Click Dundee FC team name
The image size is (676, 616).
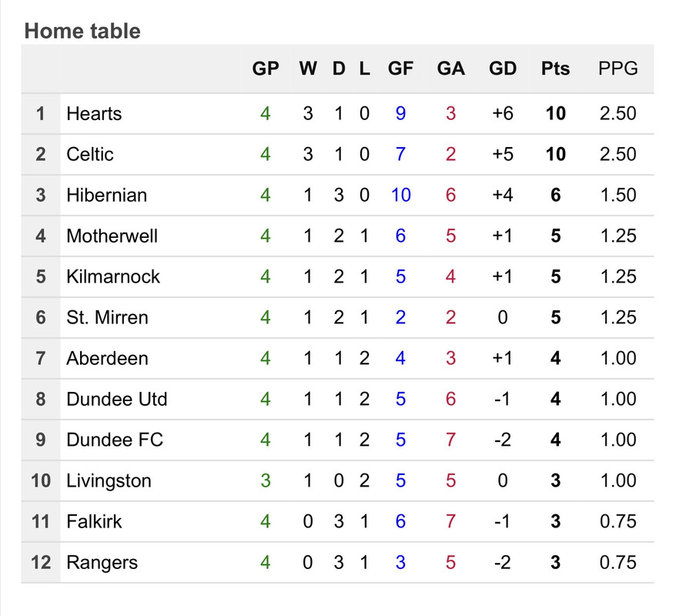tap(115, 440)
